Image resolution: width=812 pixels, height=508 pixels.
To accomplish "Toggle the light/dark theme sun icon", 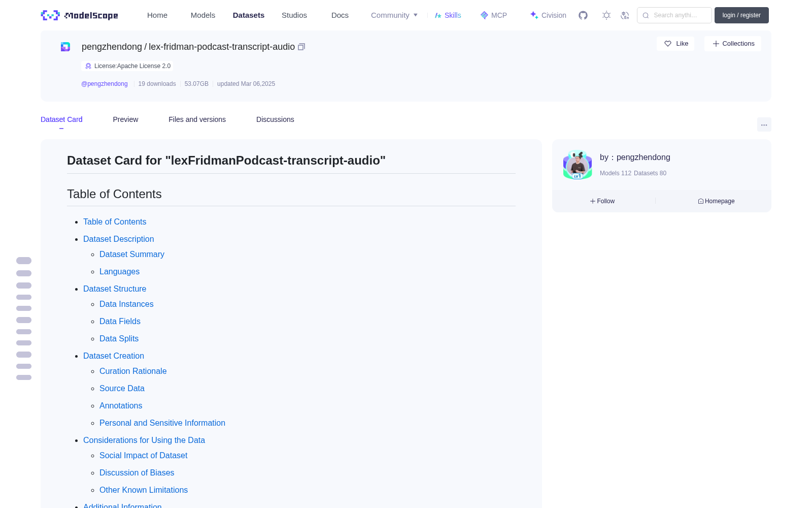I will coord(606,15).
